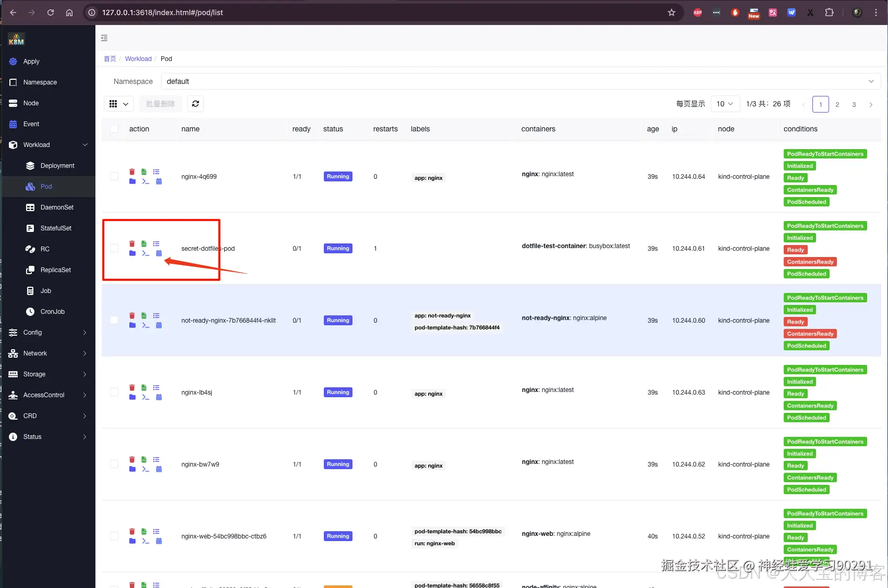This screenshot has width=888, height=588.
Task: Open calendar icon for nginx-4q699 pod
Action: (159, 181)
